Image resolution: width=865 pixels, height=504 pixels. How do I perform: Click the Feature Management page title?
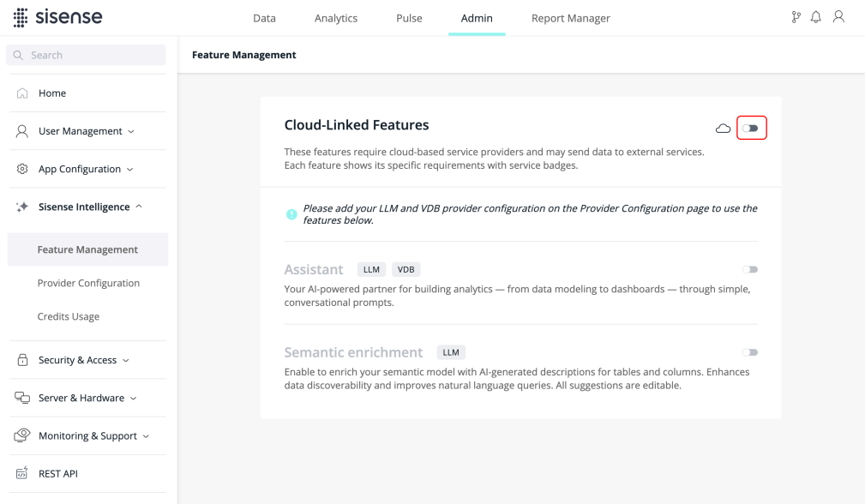pyautogui.click(x=243, y=55)
